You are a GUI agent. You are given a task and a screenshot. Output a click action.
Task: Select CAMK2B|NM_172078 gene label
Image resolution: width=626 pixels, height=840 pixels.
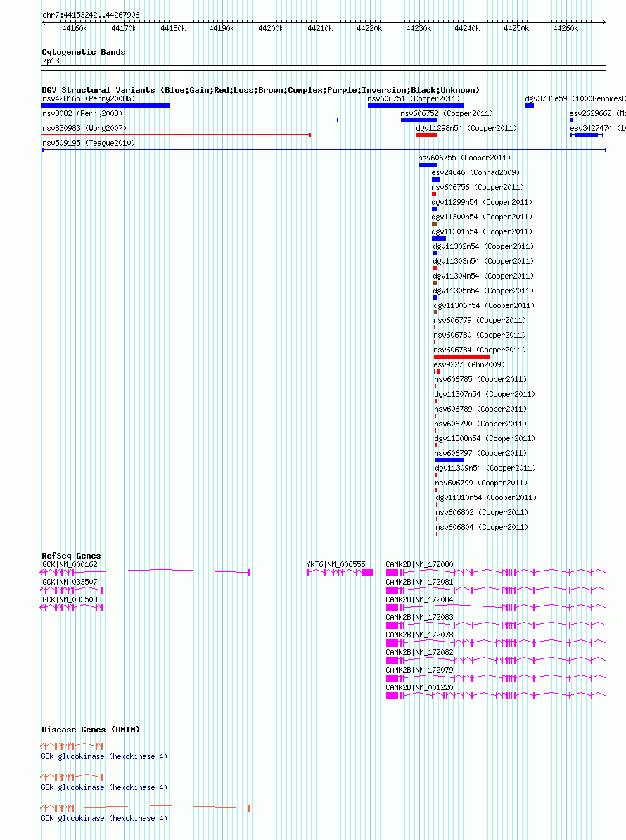click(x=419, y=635)
